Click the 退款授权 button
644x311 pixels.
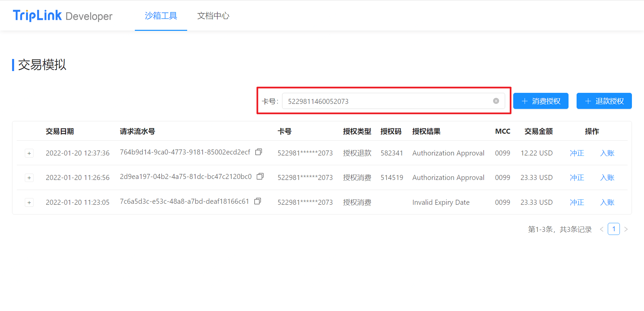[x=604, y=101]
